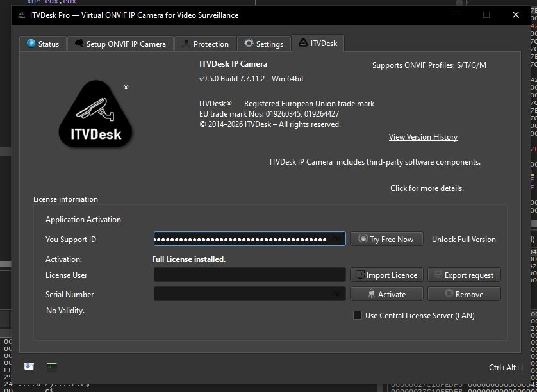Open the Setup ONVIF IP Camera tab
This screenshot has width=537, height=392.
click(120, 44)
